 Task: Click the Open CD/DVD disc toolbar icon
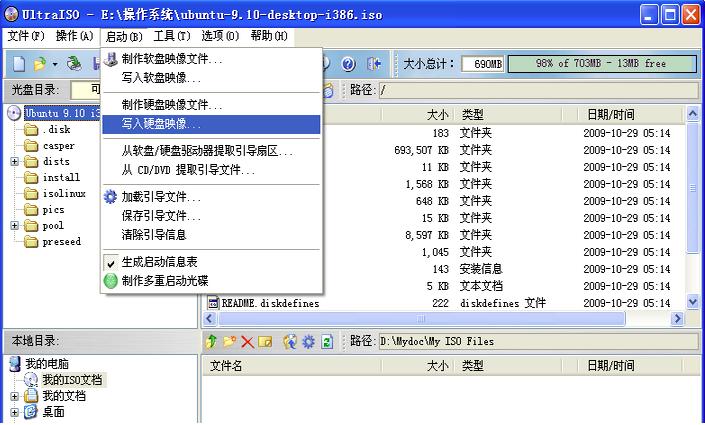(x=74, y=64)
